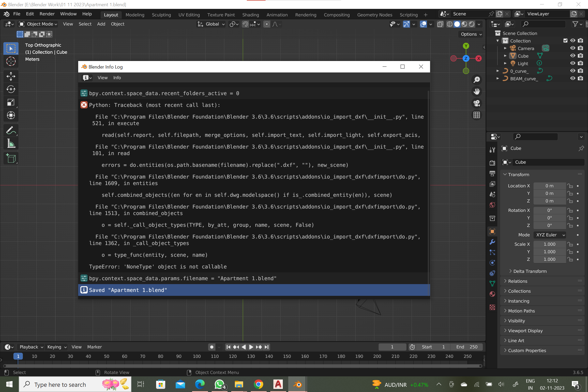This screenshot has height=392, width=588.
Task: Toggle camera view icon in viewport
Action: [x=477, y=103]
